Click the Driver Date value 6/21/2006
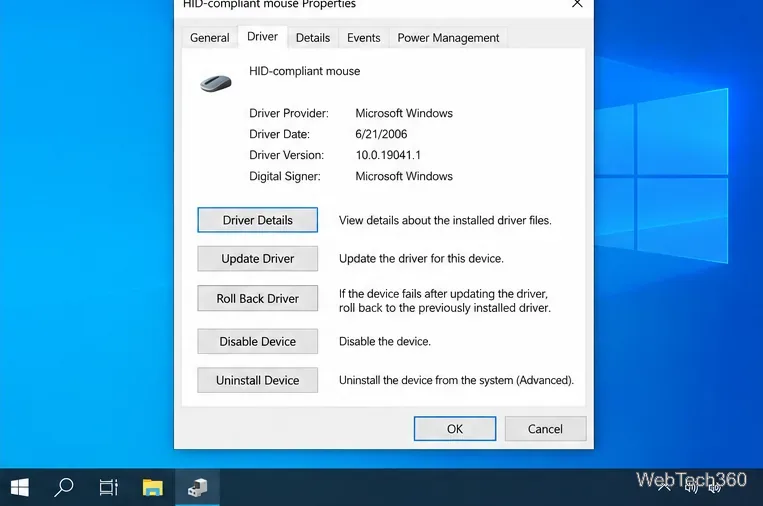Image resolution: width=763 pixels, height=506 pixels. pyautogui.click(x=381, y=134)
